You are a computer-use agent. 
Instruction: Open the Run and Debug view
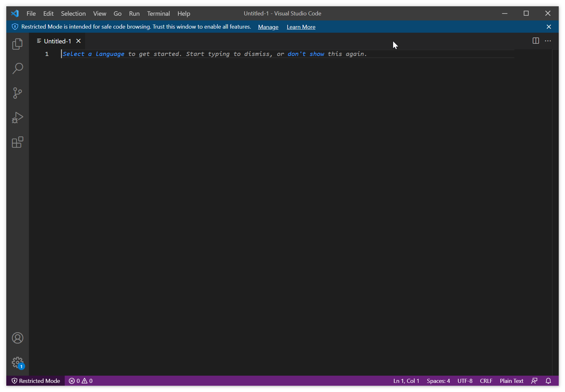pos(18,118)
